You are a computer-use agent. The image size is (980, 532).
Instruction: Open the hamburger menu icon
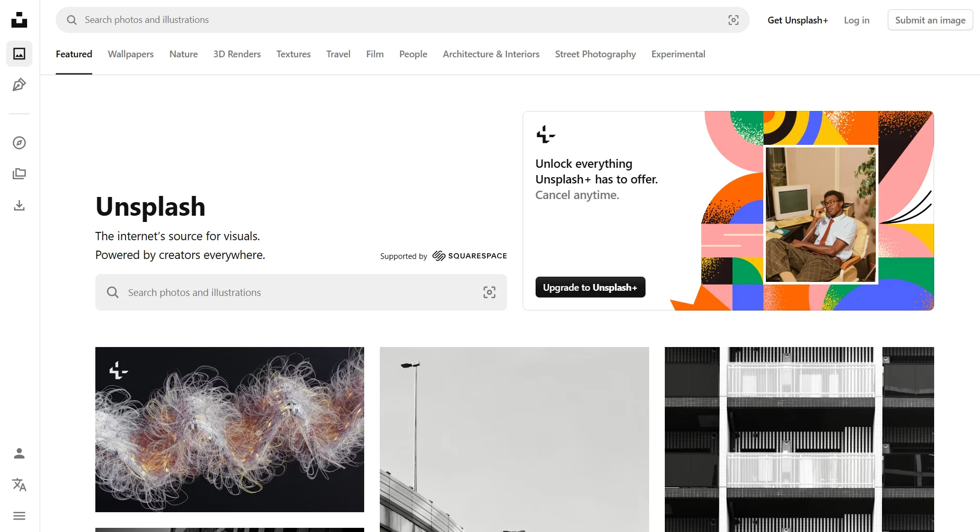pos(19,516)
